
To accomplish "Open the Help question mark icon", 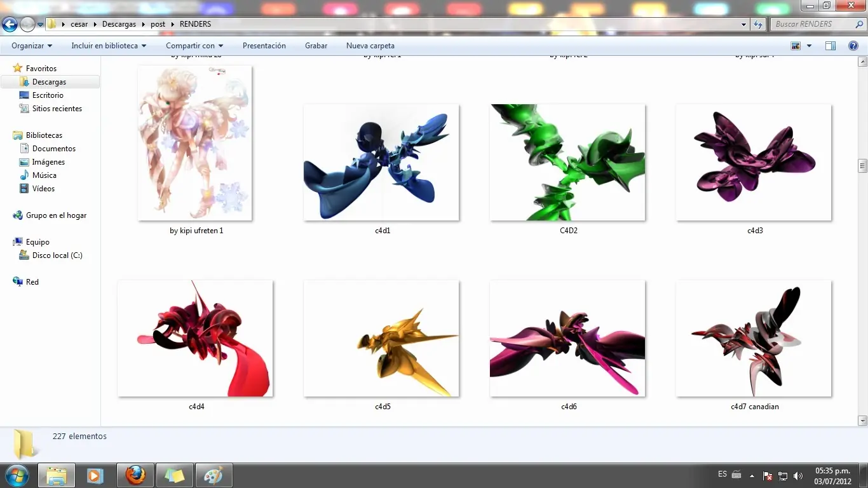I will 853,46.
